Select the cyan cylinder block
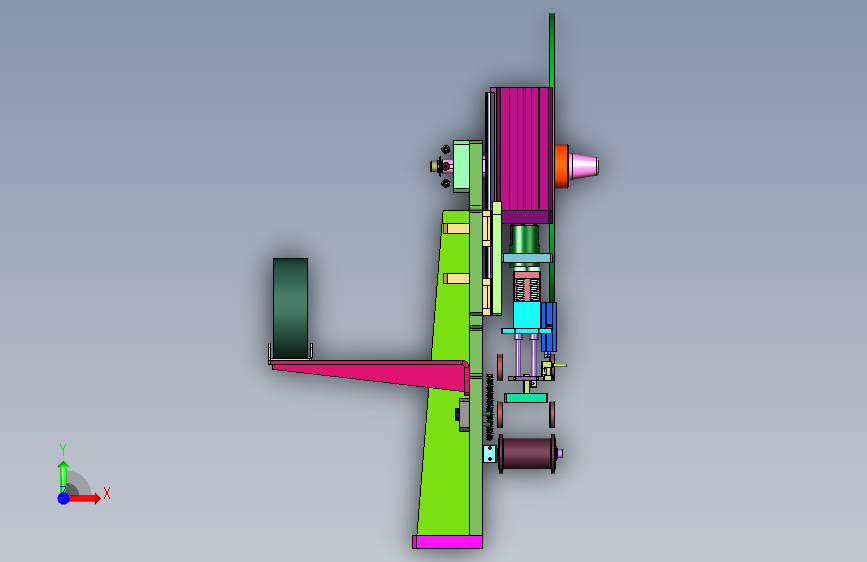The height and width of the screenshot is (562, 867). coord(526,315)
